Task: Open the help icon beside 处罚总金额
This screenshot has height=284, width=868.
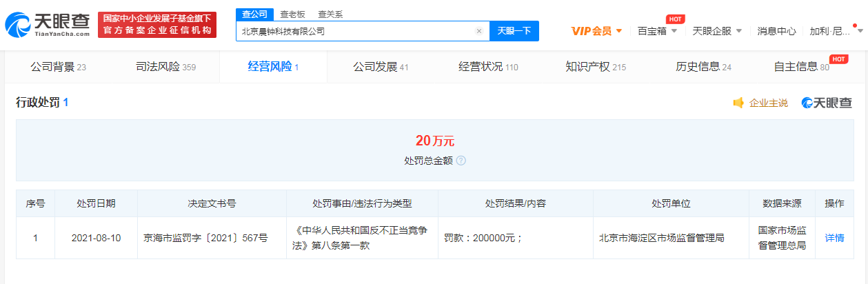Action: coord(461,161)
